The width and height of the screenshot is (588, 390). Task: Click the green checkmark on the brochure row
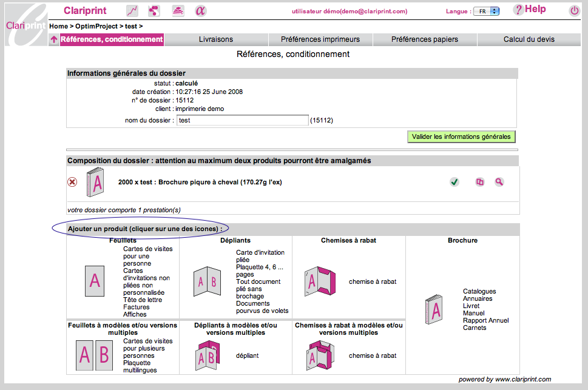point(455,182)
